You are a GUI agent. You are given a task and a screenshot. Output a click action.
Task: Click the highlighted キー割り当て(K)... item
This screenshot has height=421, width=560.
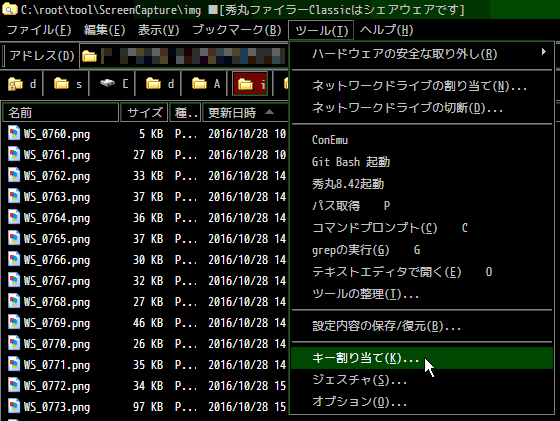pyautogui.click(x=422, y=358)
